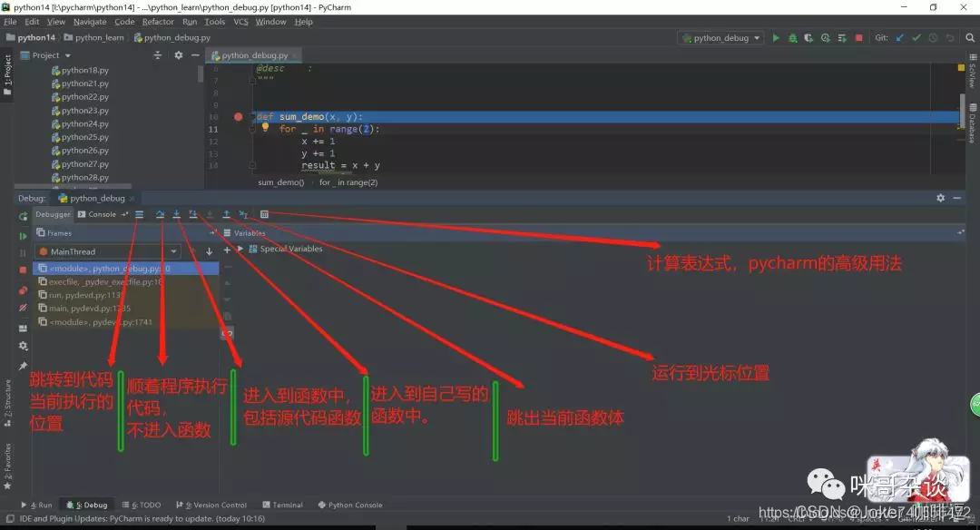The image size is (980, 530).
Task: Select the execfile frame in Frames list
Action: point(100,282)
